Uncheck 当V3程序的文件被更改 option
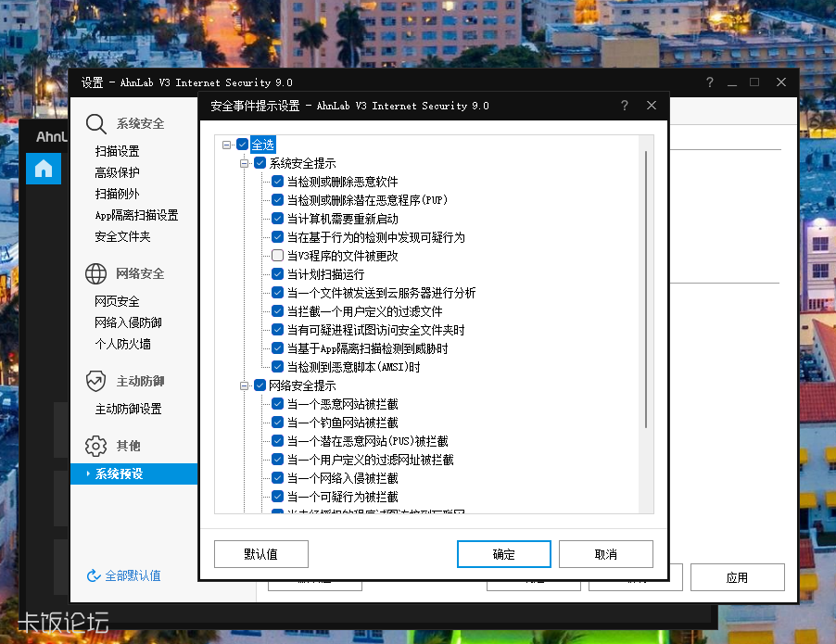 point(277,255)
